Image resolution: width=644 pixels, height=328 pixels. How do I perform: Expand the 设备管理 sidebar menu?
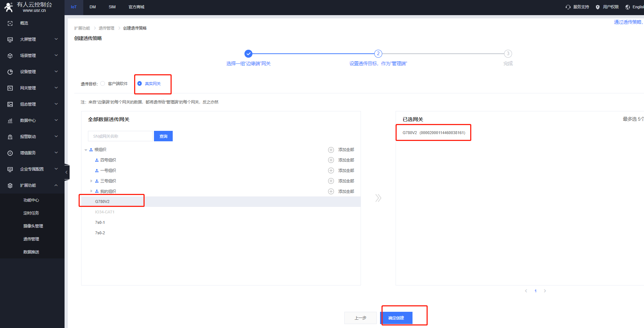click(32, 72)
